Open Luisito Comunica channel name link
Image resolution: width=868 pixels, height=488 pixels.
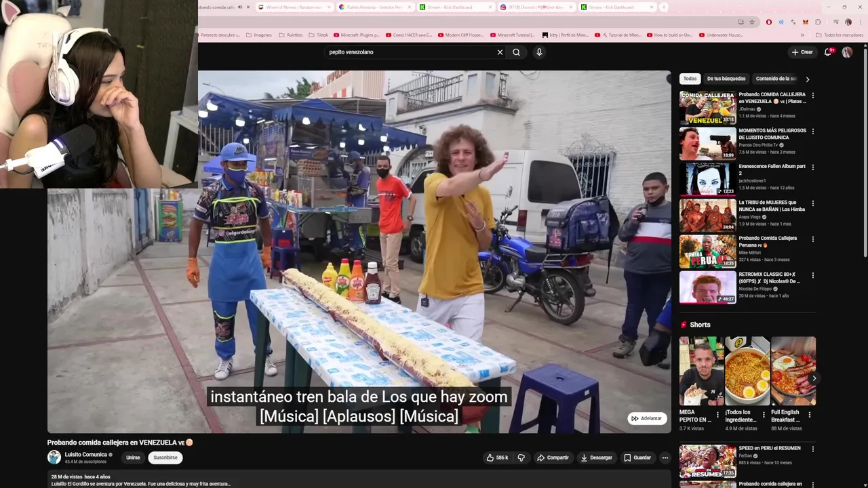point(85,455)
